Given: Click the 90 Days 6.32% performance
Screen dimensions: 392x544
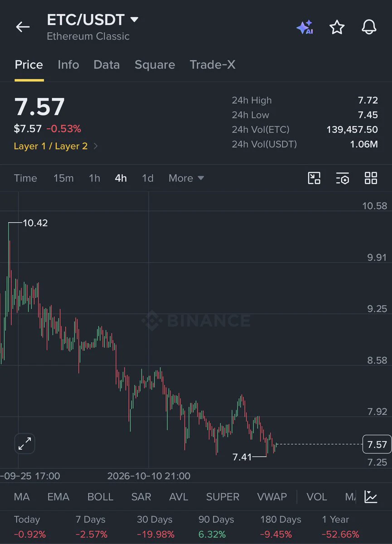Looking at the screenshot, I should coord(217,527).
